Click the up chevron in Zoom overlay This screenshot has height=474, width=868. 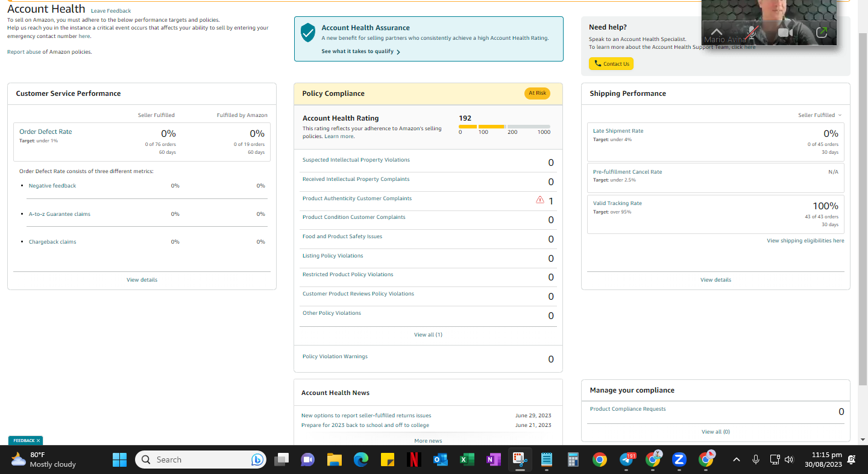(716, 33)
